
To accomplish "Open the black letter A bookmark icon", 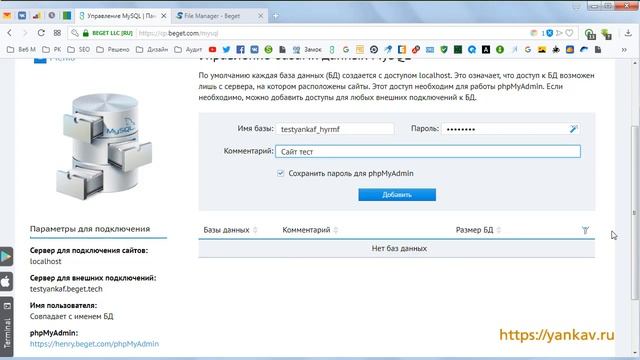I will click(x=486, y=49).
